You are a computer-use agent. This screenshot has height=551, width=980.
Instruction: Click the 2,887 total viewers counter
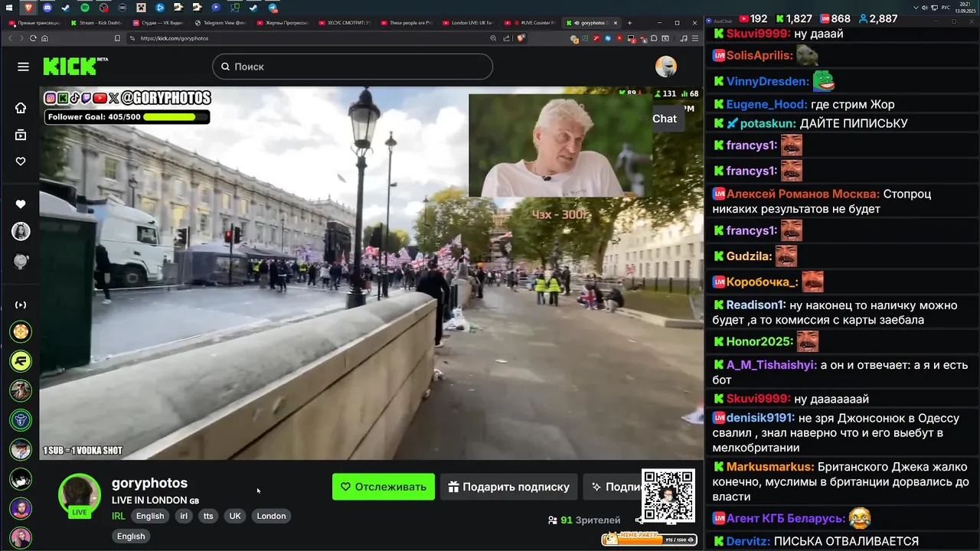pos(878,18)
